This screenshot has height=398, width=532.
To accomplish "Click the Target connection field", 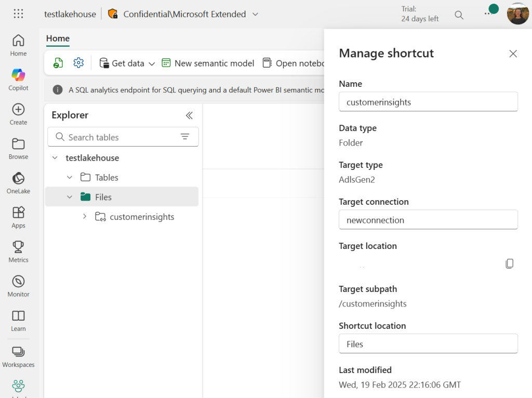I will click(x=428, y=220).
